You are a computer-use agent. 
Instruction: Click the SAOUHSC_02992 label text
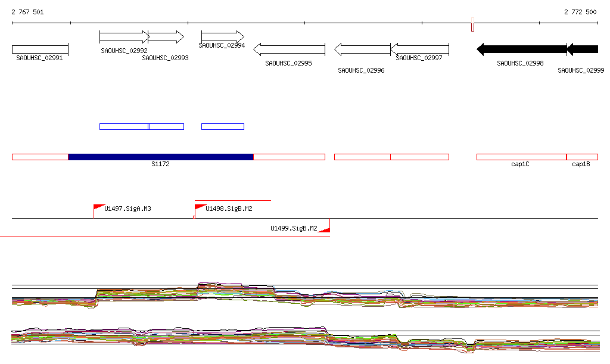124,51
